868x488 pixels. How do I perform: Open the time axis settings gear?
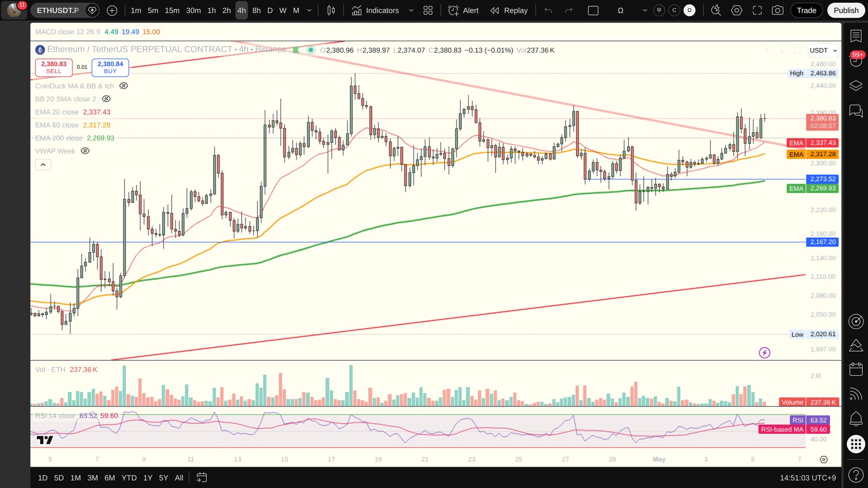pos(824,459)
